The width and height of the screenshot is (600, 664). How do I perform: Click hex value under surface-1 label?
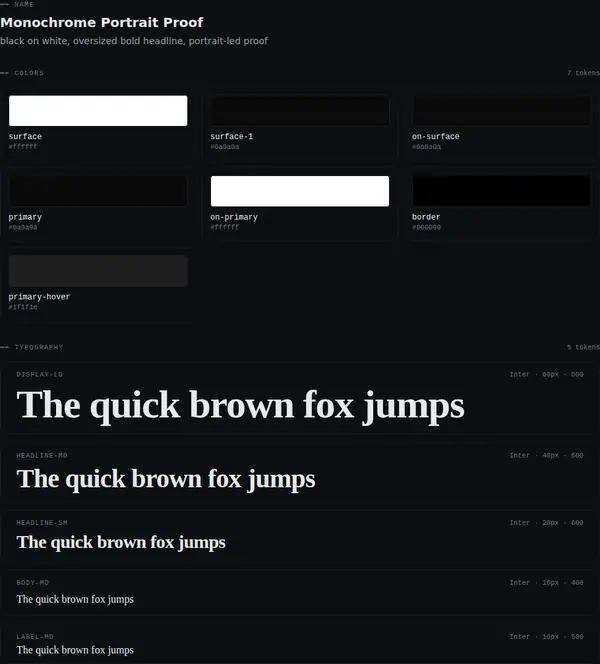point(225,147)
